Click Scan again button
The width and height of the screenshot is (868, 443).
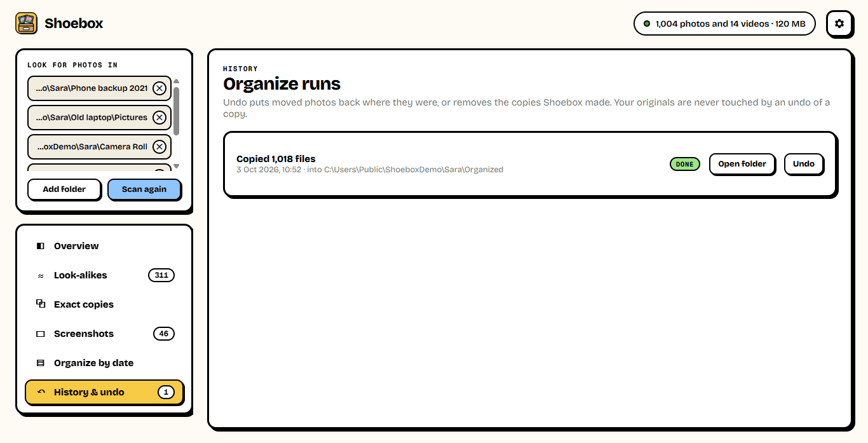144,189
